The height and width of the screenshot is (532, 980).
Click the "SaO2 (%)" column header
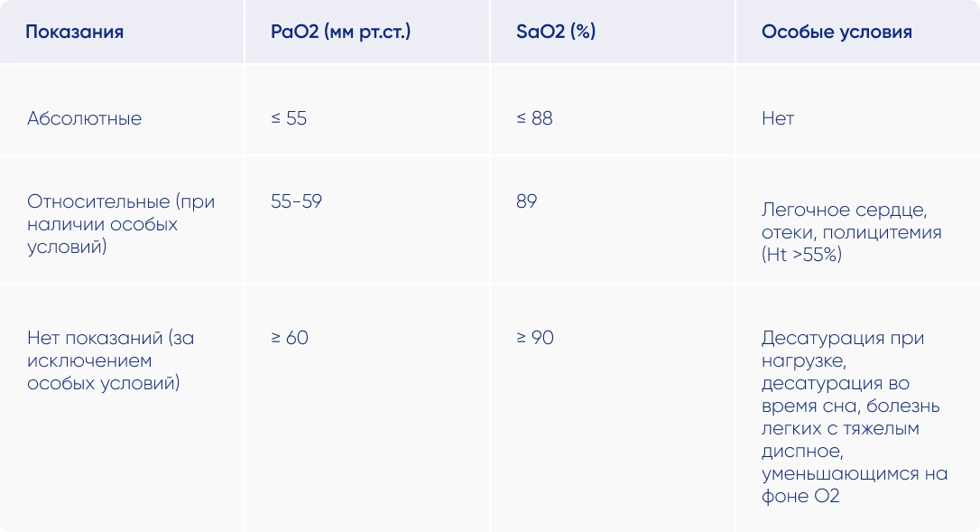(556, 33)
